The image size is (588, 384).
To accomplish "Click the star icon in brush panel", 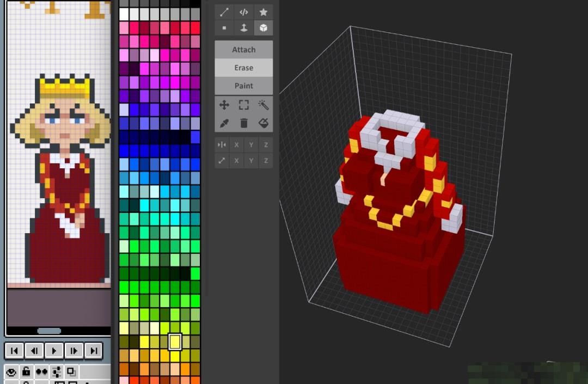I will (x=264, y=12).
